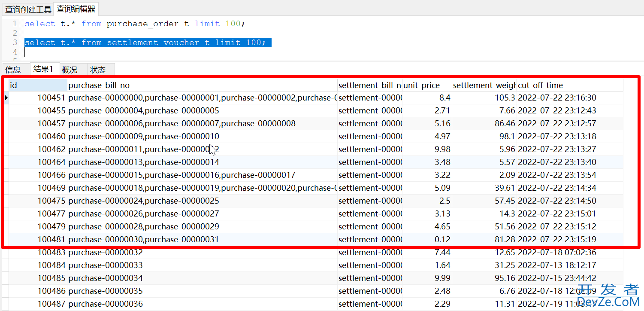Click cell purchase-00000033

[202, 265]
